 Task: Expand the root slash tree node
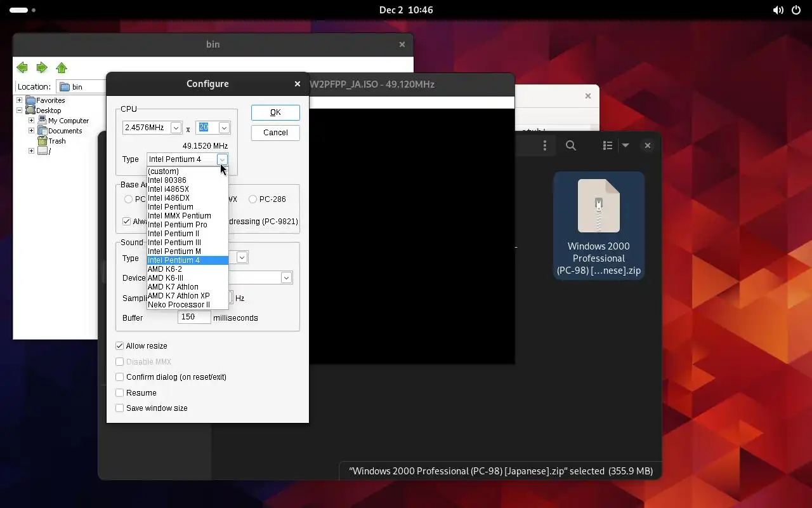31,151
